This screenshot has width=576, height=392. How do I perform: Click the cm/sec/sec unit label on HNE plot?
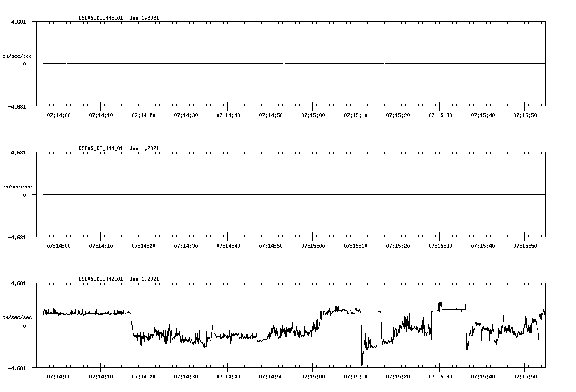click(x=17, y=56)
